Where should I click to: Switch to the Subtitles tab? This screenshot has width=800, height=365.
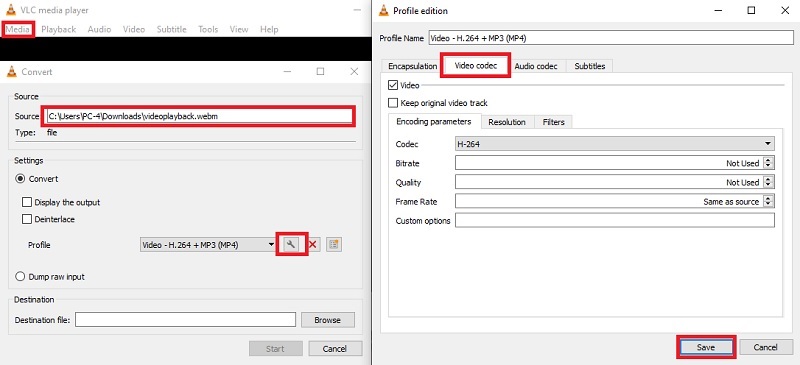pyautogui.click(x=590, y=66)
